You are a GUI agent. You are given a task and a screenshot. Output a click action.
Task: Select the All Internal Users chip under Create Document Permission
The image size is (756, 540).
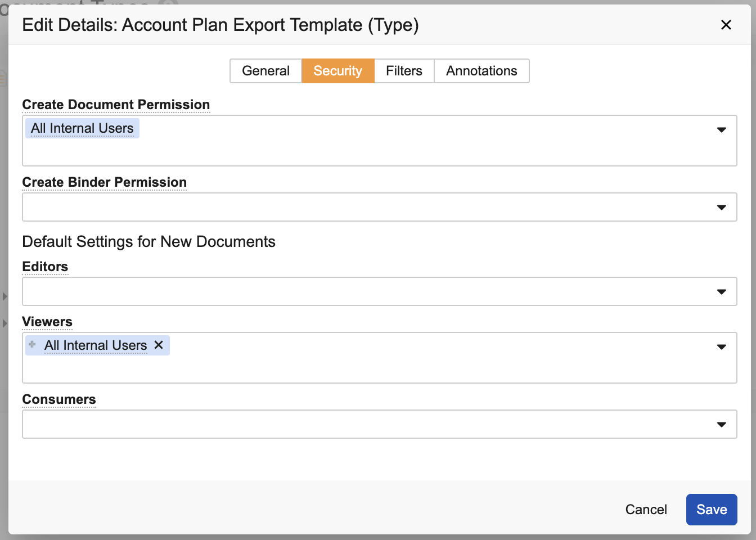(82, 128)
